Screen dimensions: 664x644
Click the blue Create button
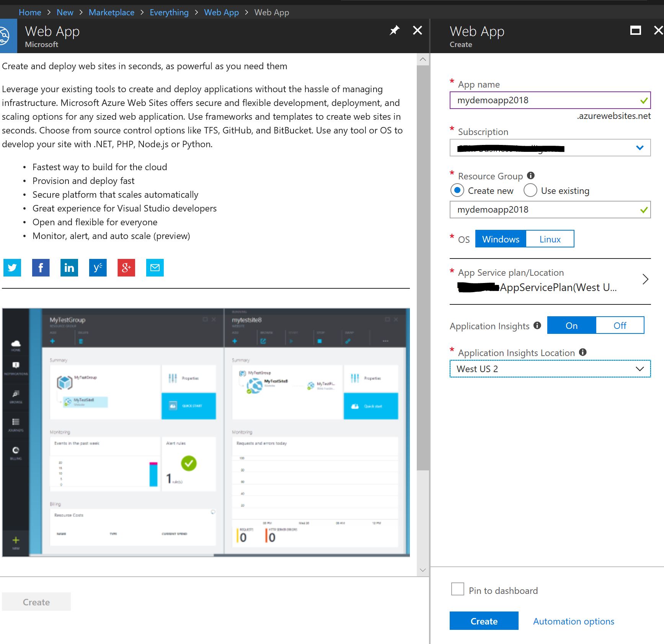484,621
